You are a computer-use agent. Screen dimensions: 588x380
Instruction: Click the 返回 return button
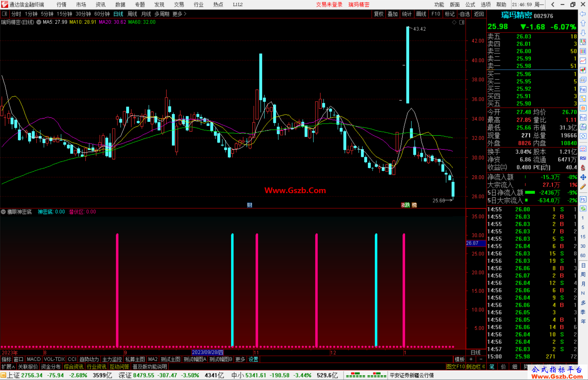pos(479,14)
